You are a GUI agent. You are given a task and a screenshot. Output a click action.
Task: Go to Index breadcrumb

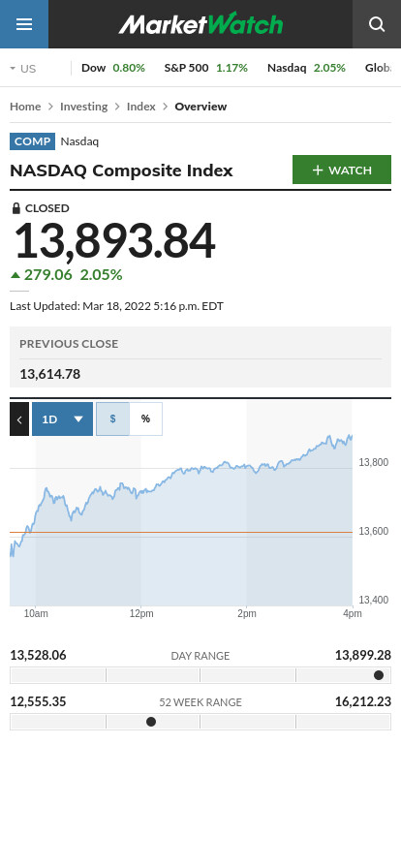[141, 107]
